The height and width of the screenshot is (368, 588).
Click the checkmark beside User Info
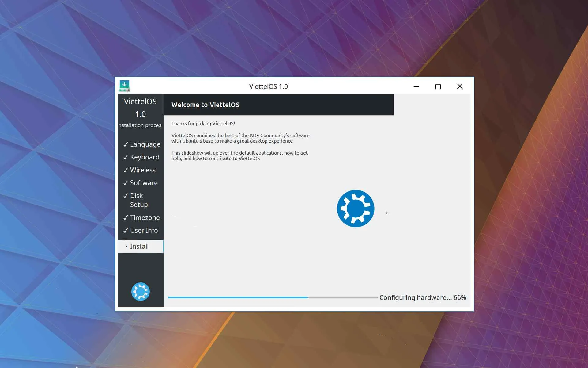coord(126,231)
